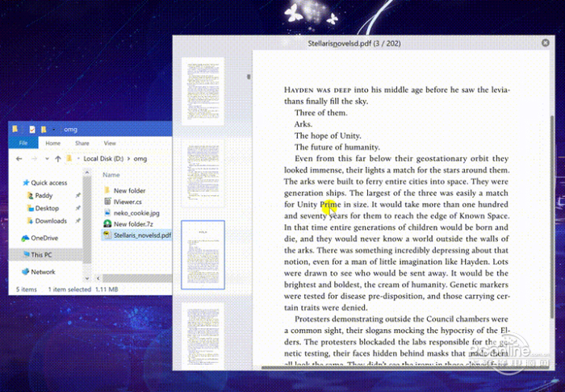
Task: Click the Up arrow in Explorer
Action: tap(57, 159)
